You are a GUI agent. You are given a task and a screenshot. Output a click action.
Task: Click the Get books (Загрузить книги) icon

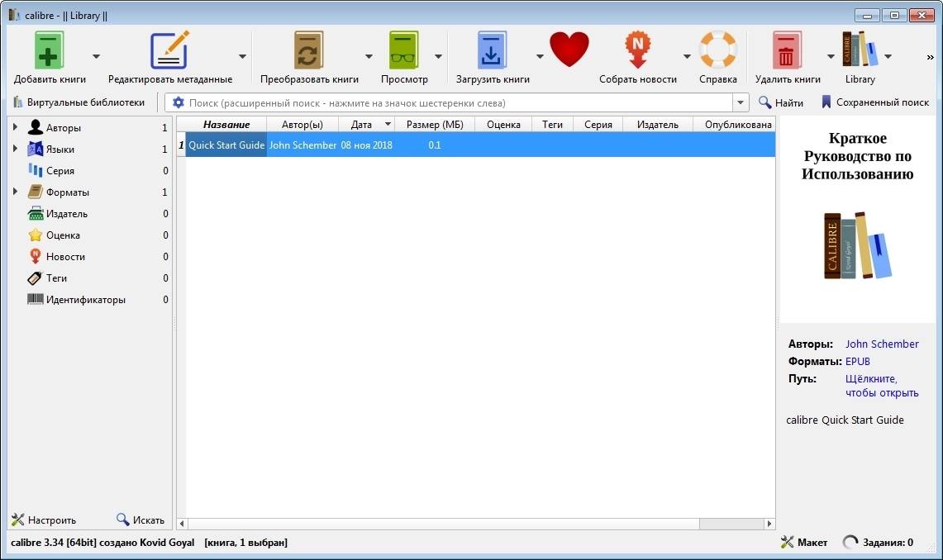tap(492, 50)
